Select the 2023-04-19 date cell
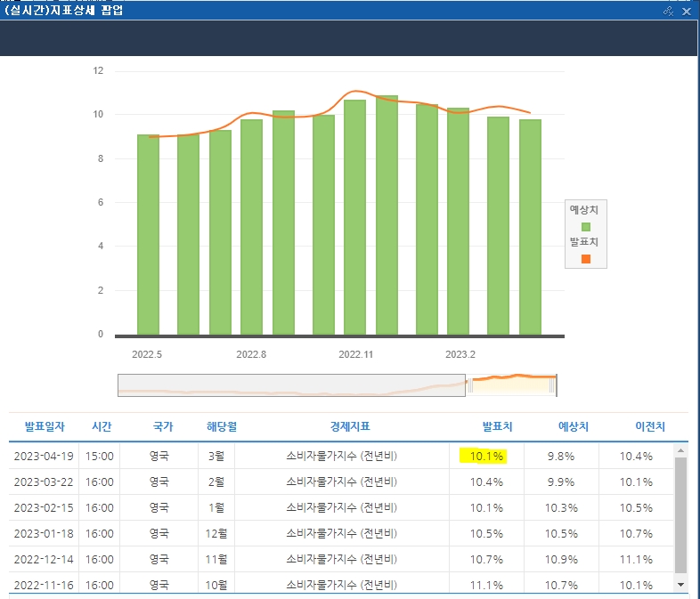Screen dimensions: 700x599 (x=44, y=457)
